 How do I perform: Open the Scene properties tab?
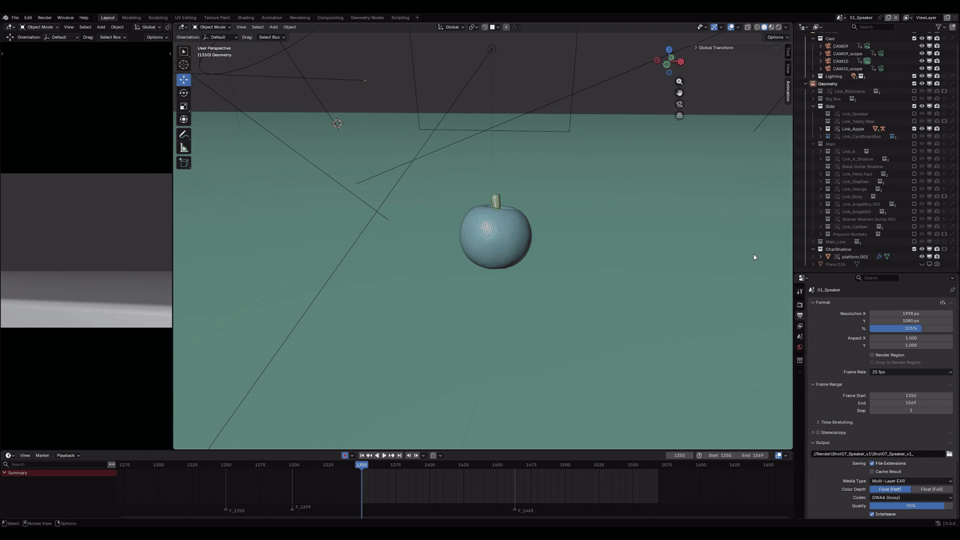tap(800, 337)
